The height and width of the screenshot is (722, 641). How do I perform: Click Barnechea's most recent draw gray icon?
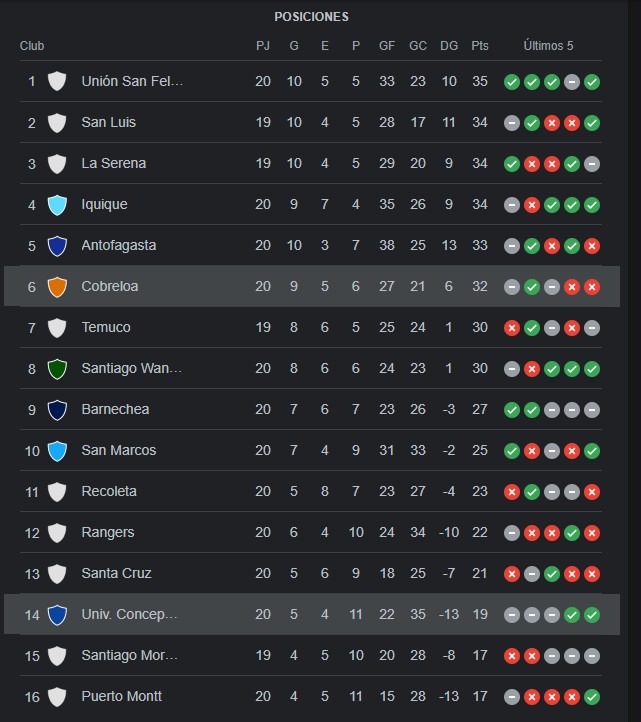tap(592, 410)
